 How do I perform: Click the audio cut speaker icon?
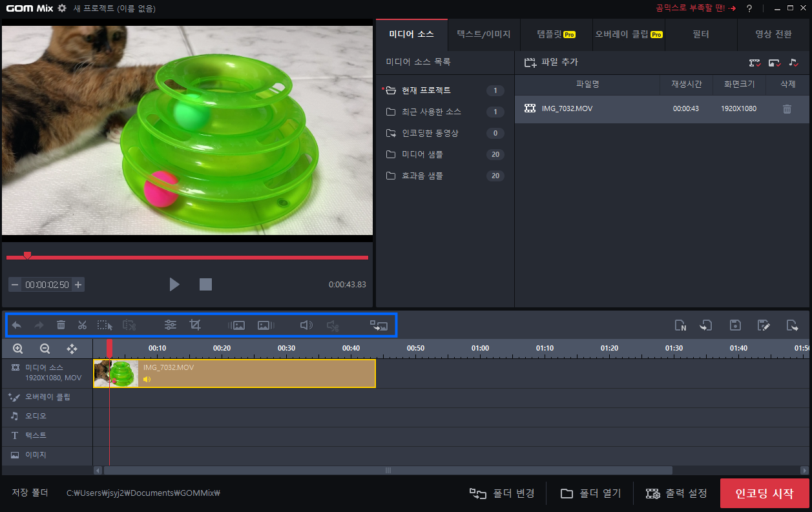(x=332, y=325)
